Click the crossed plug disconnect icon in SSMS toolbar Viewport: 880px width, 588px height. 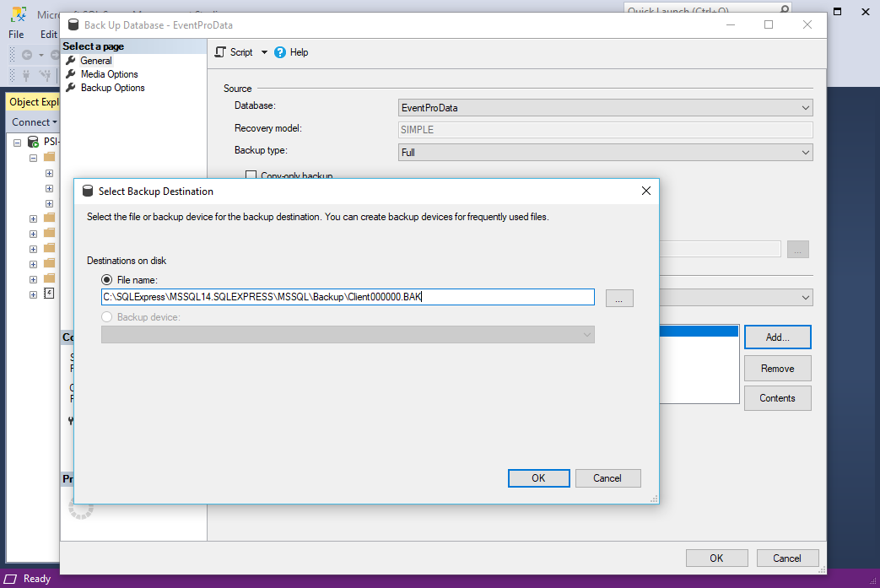pos(45,74)
